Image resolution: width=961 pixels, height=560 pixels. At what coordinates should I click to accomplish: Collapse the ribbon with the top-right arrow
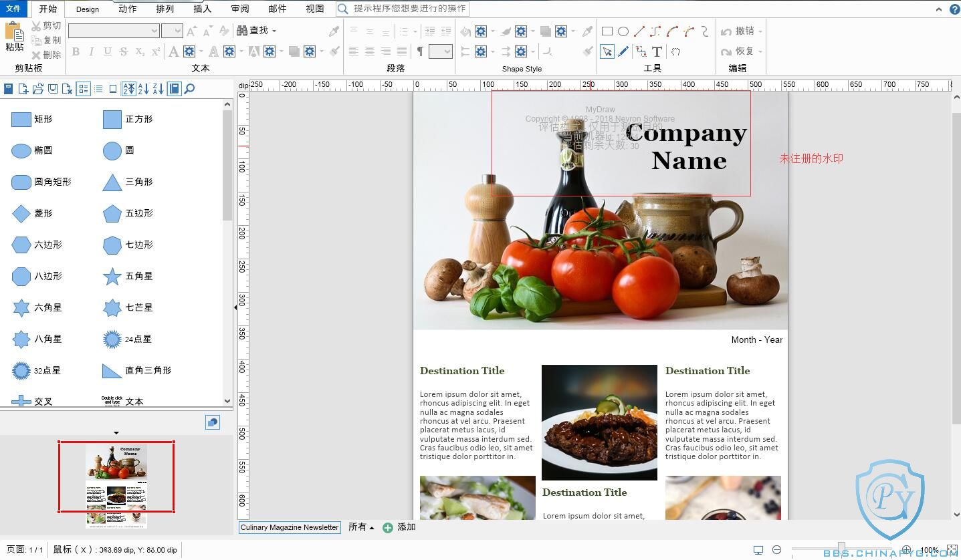(939, 9)
